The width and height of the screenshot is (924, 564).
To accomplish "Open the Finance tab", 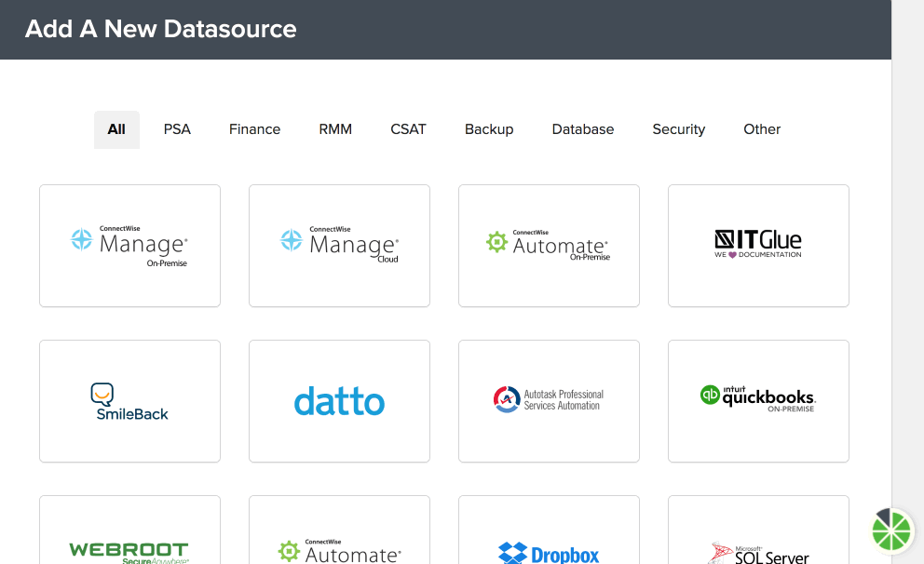I will pos(254,129).
